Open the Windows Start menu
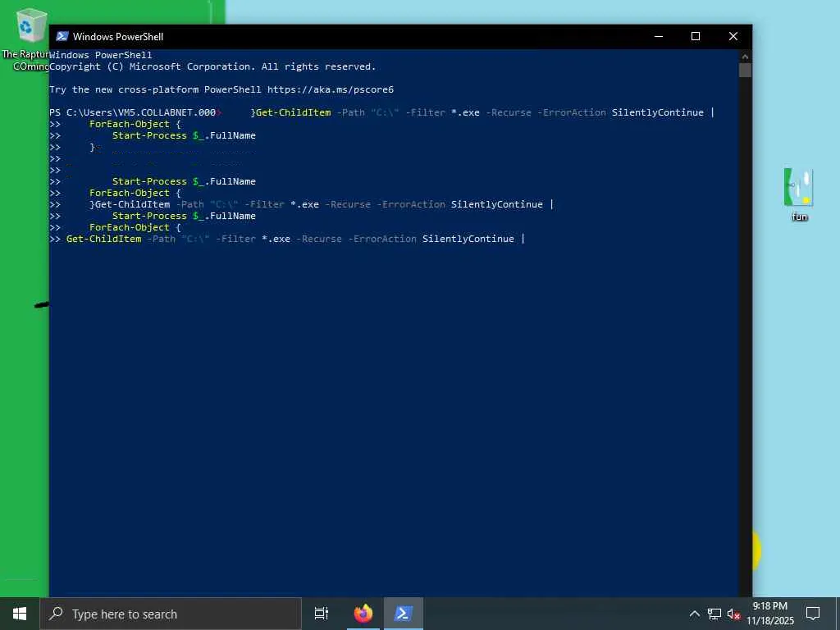Image resolution: width=840 pixels, height=630 pixels. 20,614
